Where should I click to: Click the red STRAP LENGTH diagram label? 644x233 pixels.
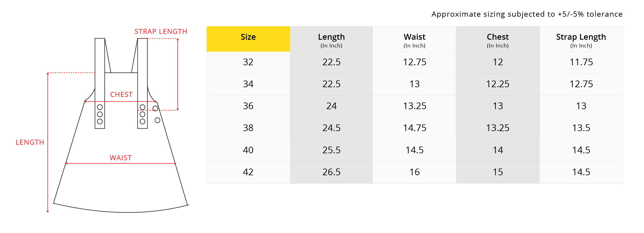point(161,32)
